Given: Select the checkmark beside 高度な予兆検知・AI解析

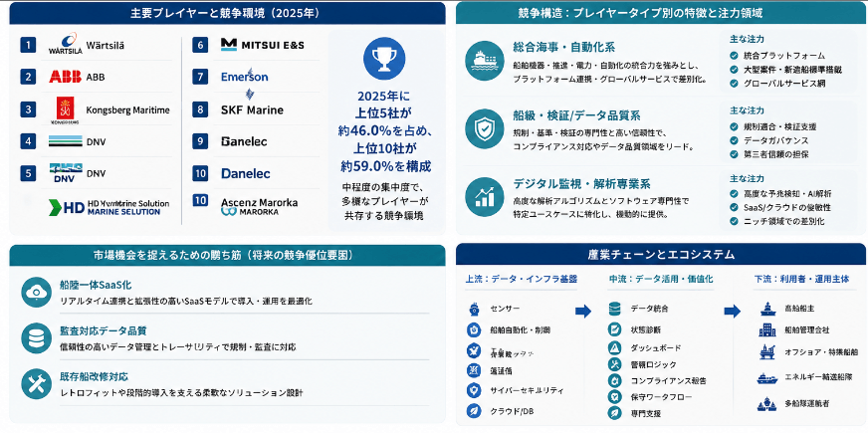Looking at the screenshot, I should [734, 194].
